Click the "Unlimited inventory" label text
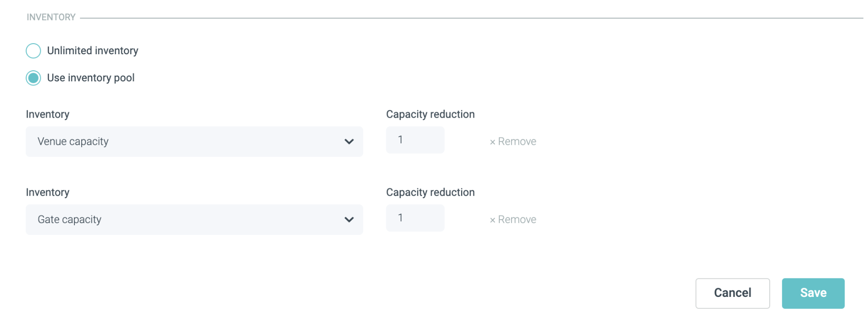Screen dimensions: 868x330 click(x=92, y=51)
